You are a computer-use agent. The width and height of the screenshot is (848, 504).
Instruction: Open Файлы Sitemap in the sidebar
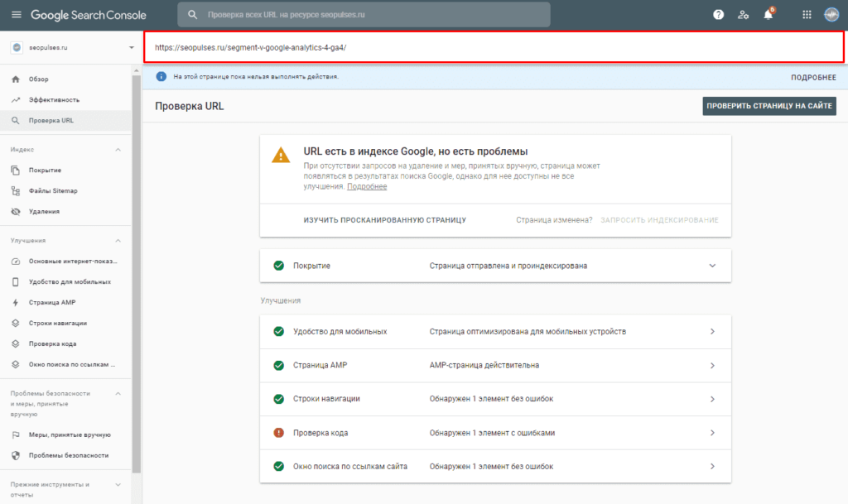click(53, 190)
